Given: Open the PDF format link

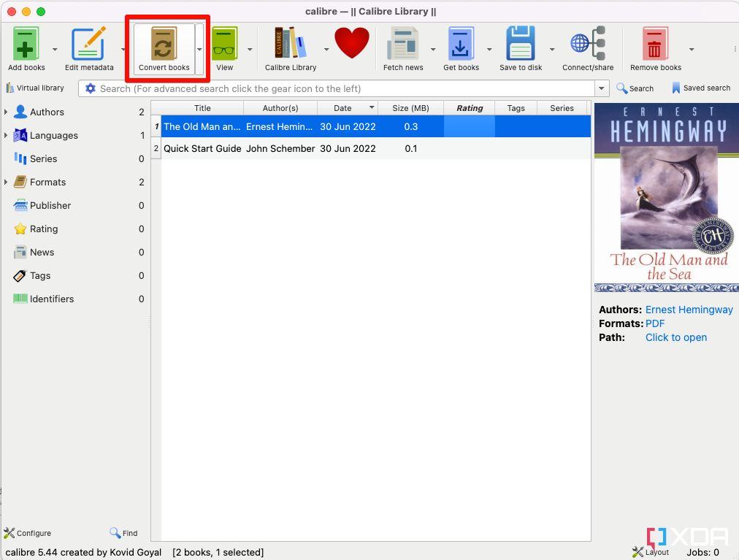Looking at the screenshot, I should [654, 324].
